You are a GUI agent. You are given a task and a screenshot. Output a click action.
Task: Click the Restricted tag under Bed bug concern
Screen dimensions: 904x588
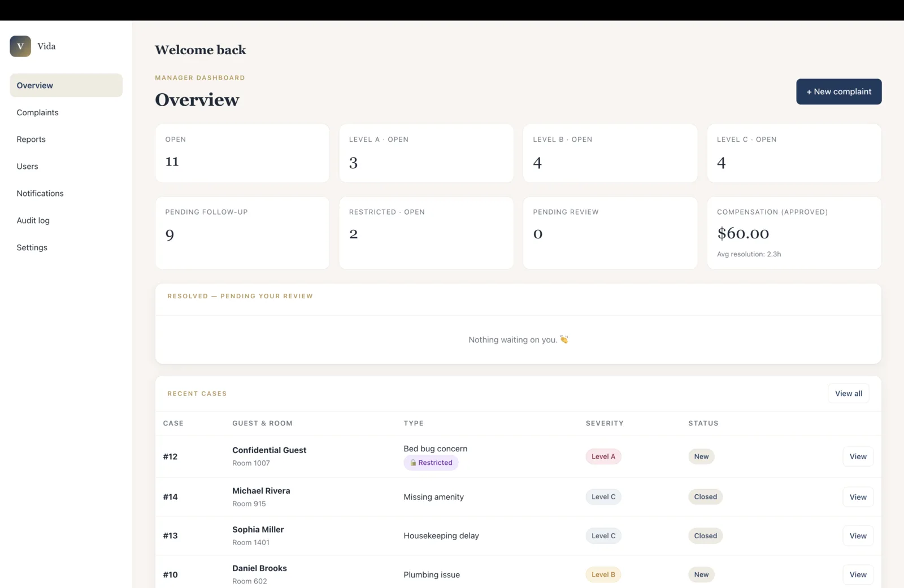431,463
